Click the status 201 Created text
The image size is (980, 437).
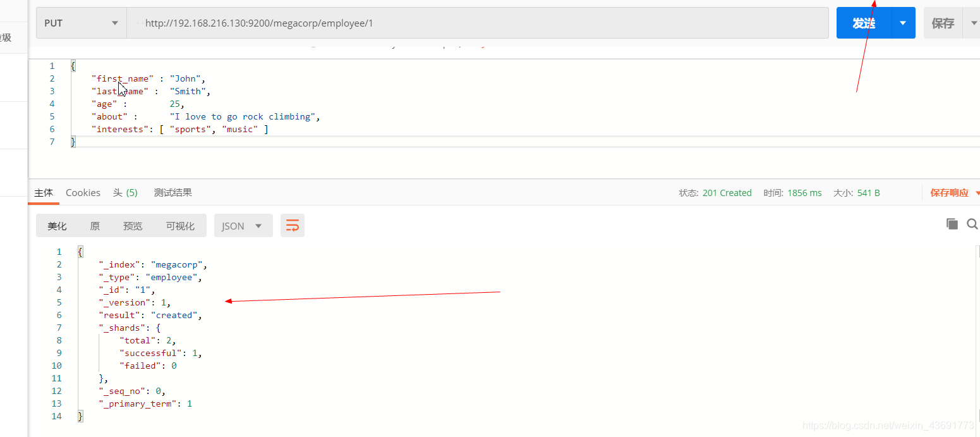coord(727,193)
